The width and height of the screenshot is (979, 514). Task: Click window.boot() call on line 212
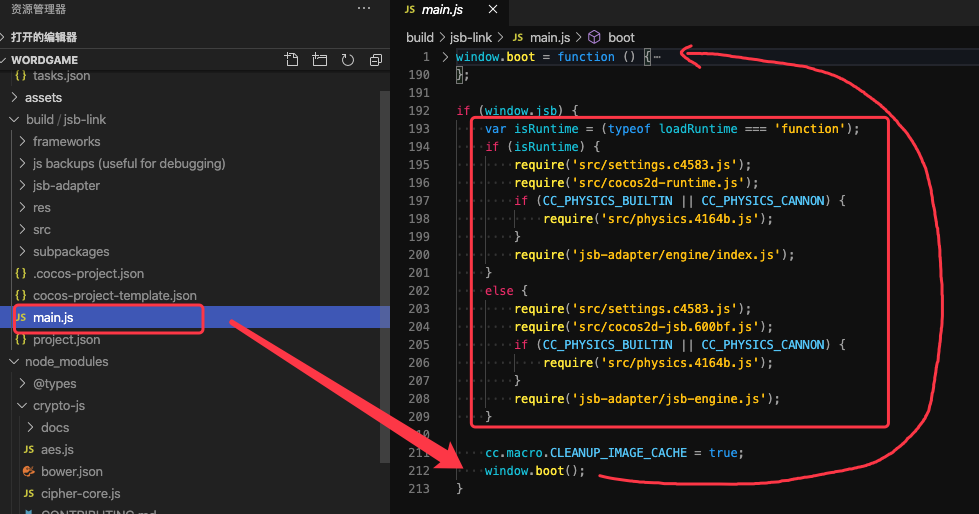click(534, 471)
